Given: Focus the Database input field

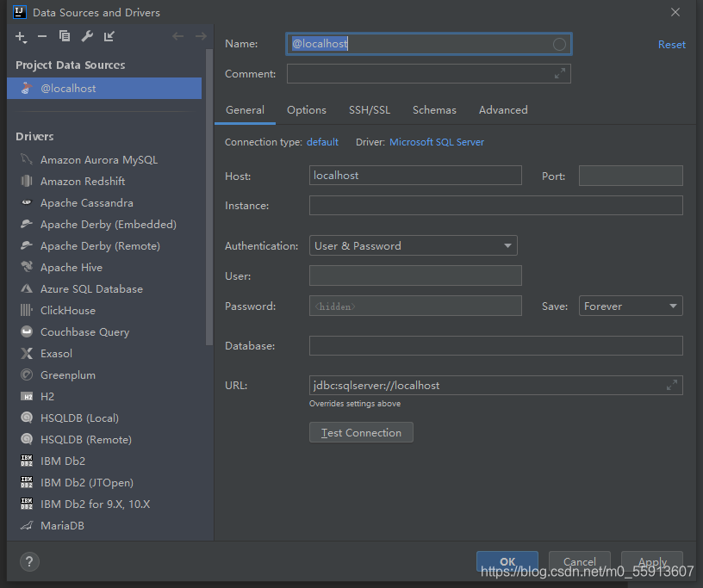Looking at the screenshot, I should coord(496,345).
